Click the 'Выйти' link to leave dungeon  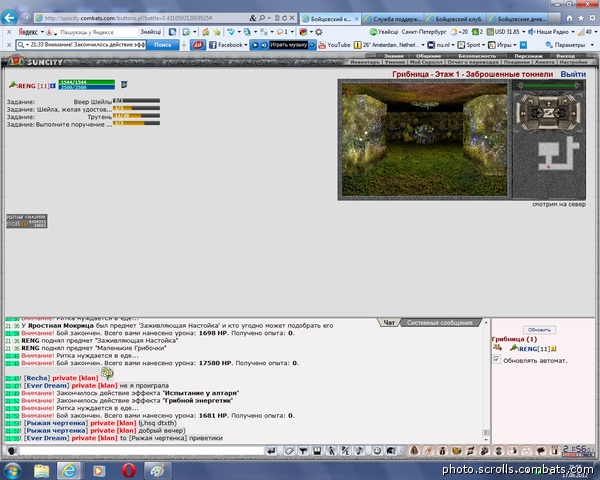573,74
